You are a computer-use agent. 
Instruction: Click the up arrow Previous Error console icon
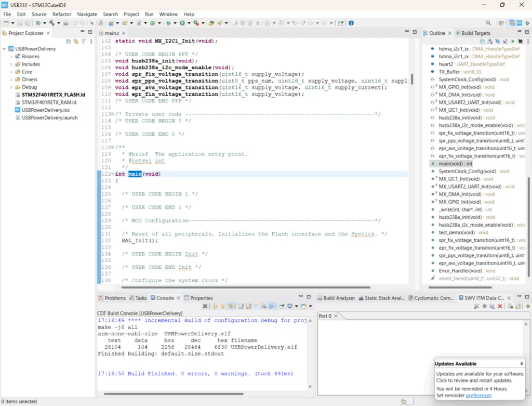click(x=222, y=306)
